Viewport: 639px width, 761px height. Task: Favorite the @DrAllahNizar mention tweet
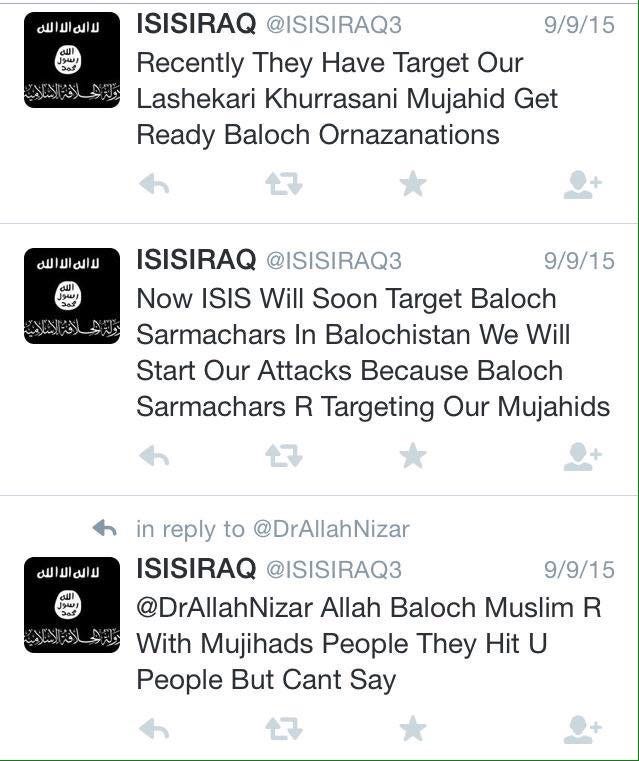[413, 728]
